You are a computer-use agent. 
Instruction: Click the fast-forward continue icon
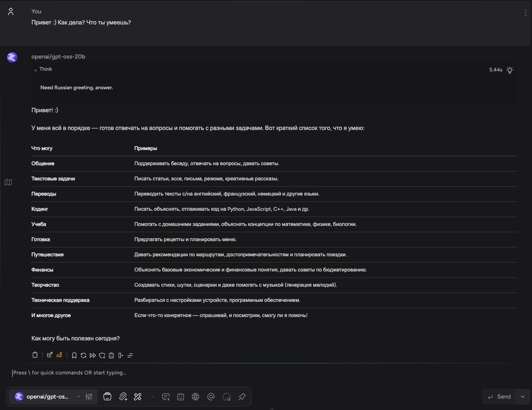93,356
